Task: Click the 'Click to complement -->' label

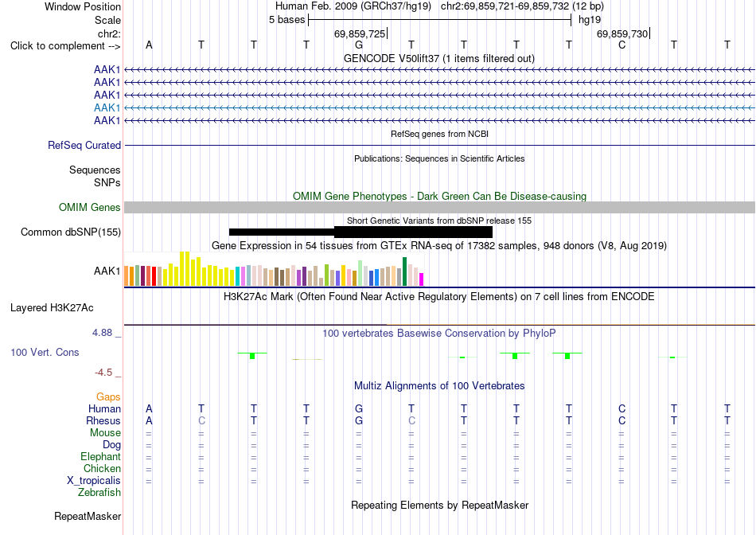Action: [65, 46]
